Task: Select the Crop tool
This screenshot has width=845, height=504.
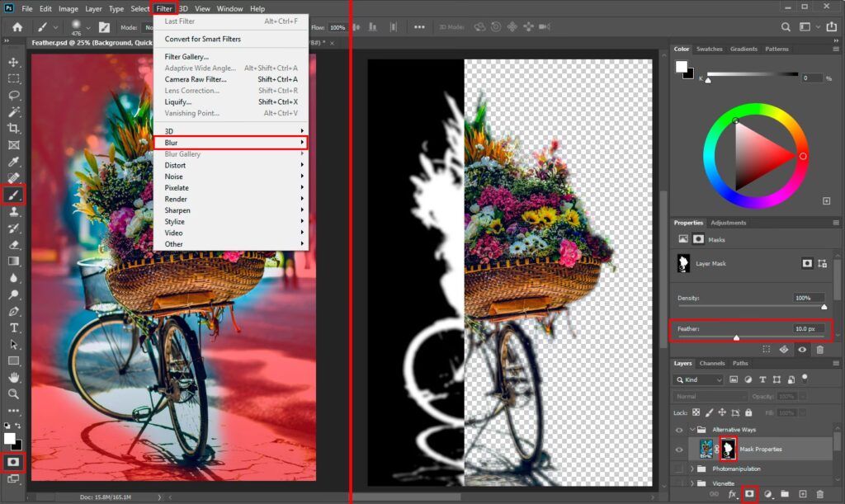Action: [14, 129]
